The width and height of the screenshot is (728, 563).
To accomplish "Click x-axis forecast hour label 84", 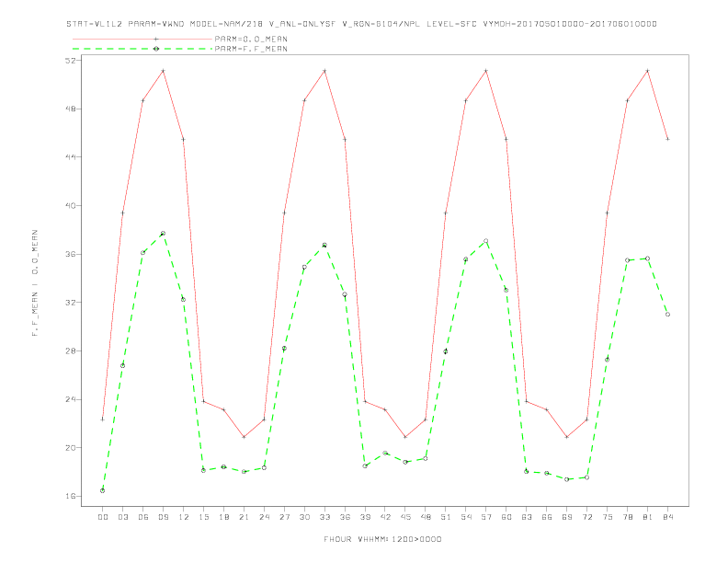I will [x=667, y=517].
